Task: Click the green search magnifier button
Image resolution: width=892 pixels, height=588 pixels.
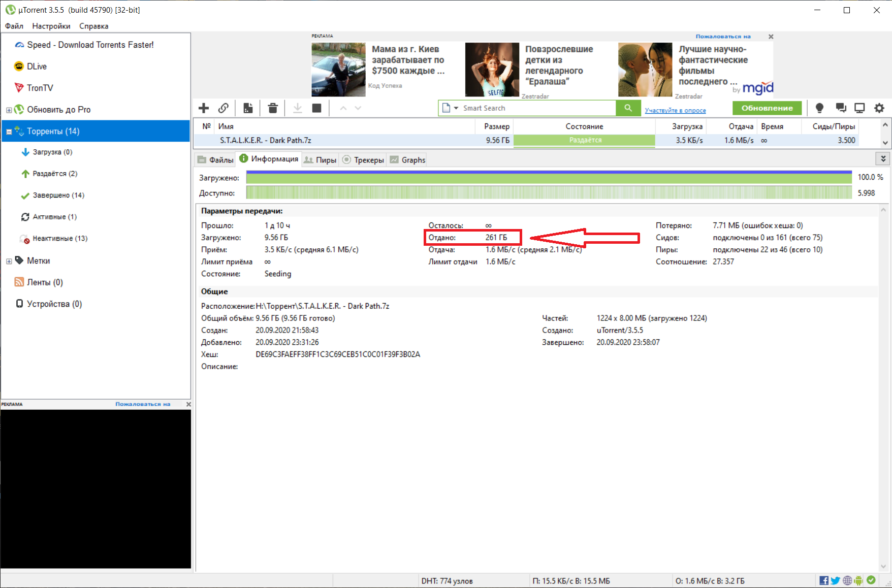Action: point(628,108)
